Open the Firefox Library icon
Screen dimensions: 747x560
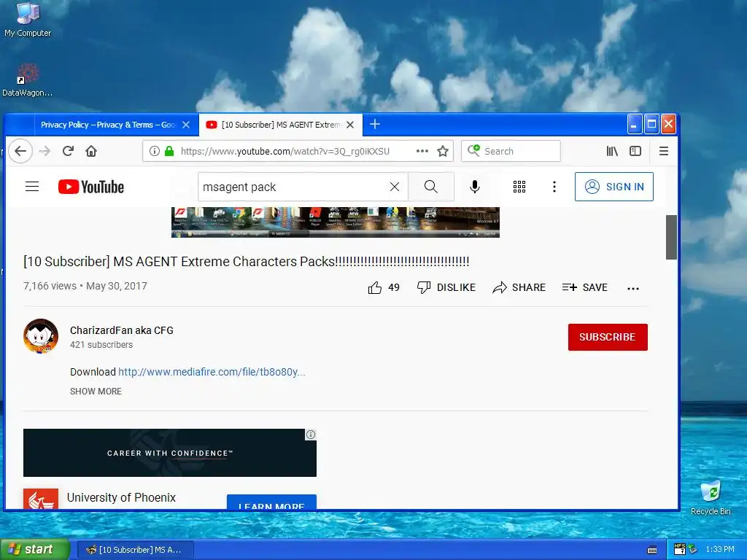click(612, 152)
